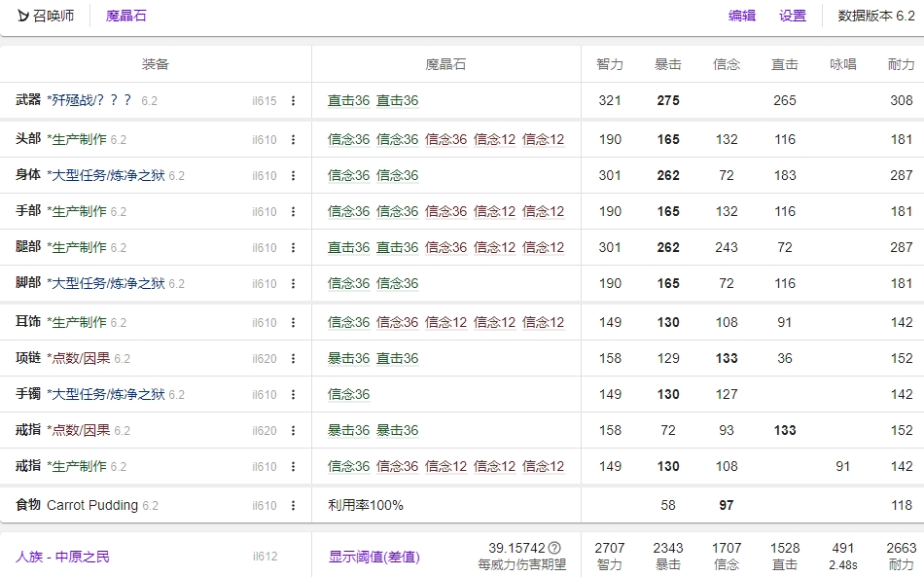This screenshot has width=924, height=577.
Task: Select race 人族 - 中原之民
Action: (62, 557)
